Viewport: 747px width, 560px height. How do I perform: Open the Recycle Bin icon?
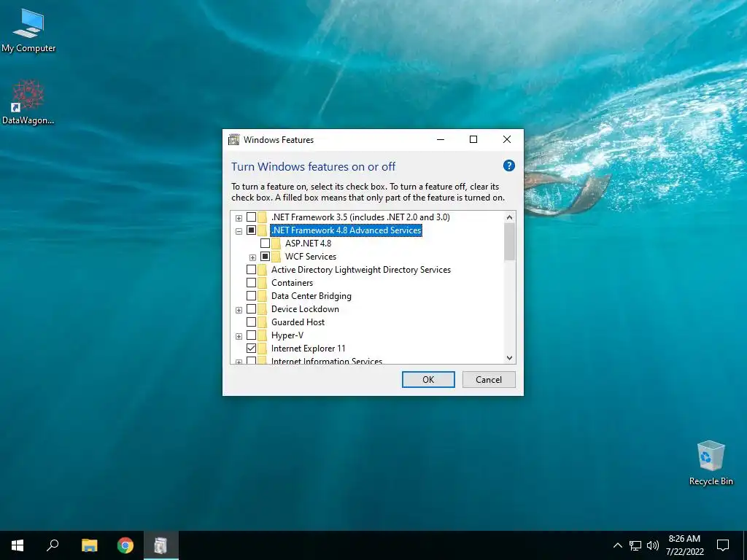click(x=711, y=463)
